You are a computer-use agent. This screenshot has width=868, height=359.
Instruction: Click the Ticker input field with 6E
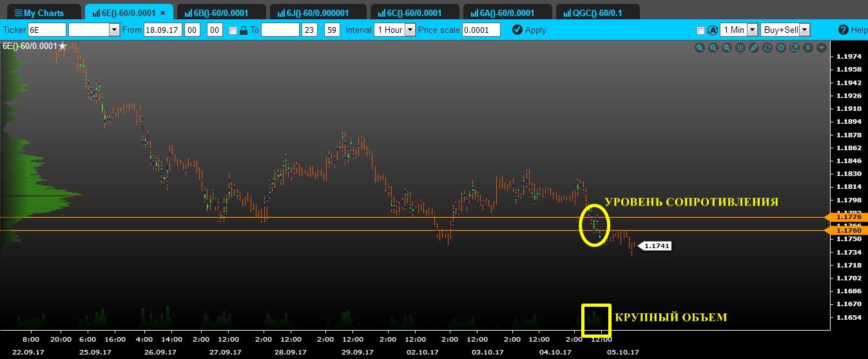[x=47, y=30]
